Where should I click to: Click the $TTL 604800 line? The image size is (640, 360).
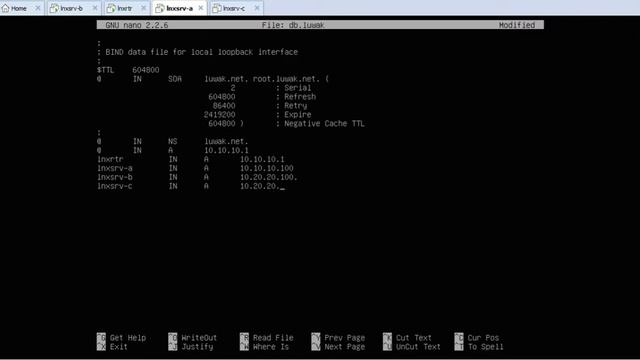point(128,70)
